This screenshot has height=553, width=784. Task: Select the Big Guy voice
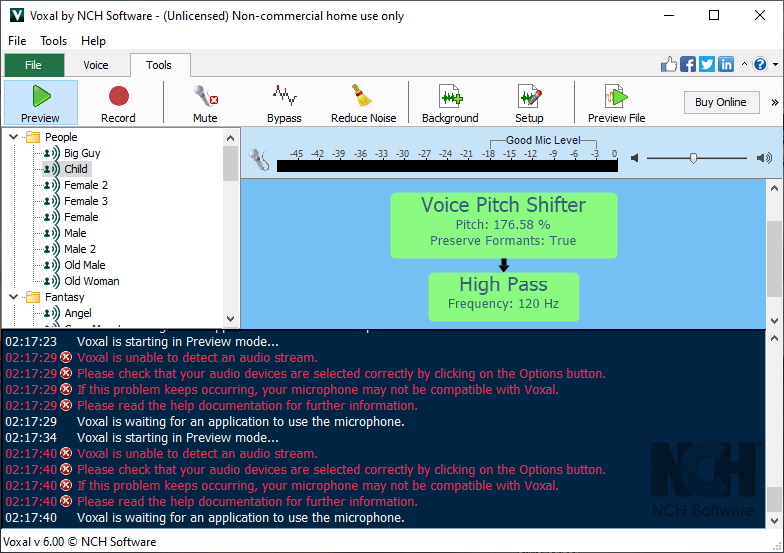click(x=82, y=153)
